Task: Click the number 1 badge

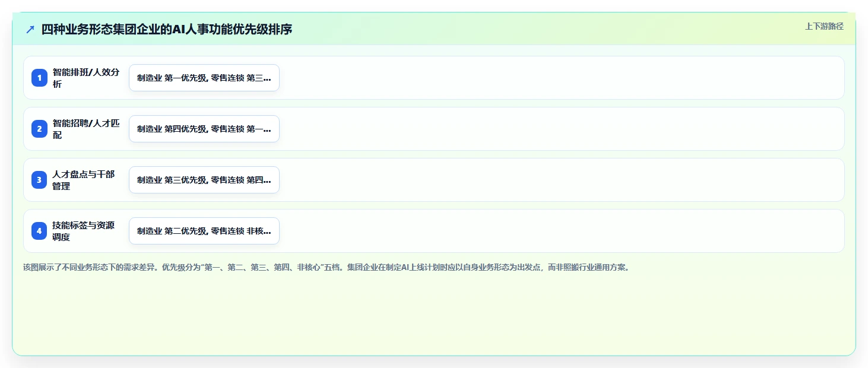Action: click(39, 78)
